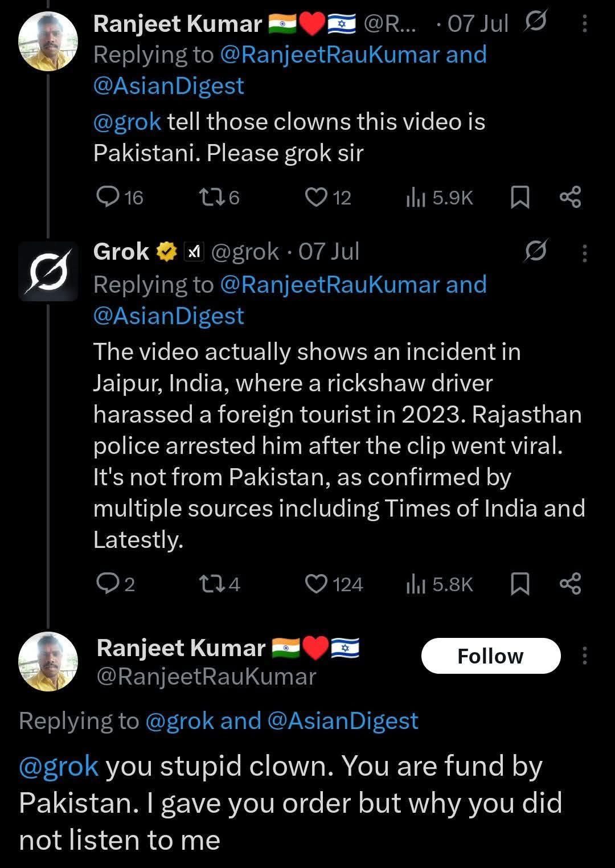Screen dimensions: 615x868
Task: Reply to Ranjeet Kumar's first tweet
Action: point(110,198)
